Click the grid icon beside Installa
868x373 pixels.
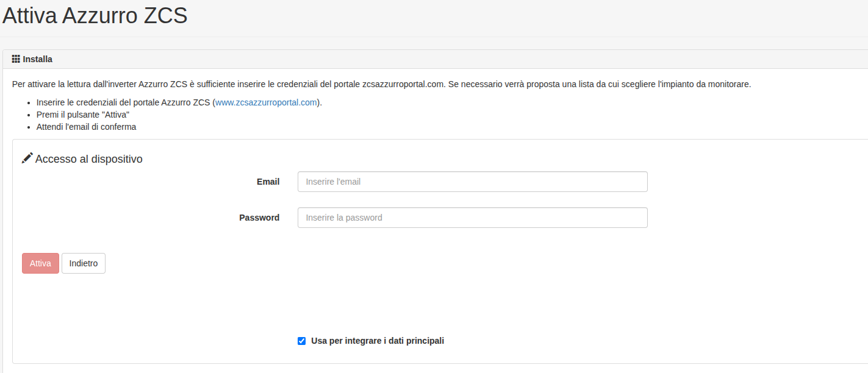tap(16, 59)
